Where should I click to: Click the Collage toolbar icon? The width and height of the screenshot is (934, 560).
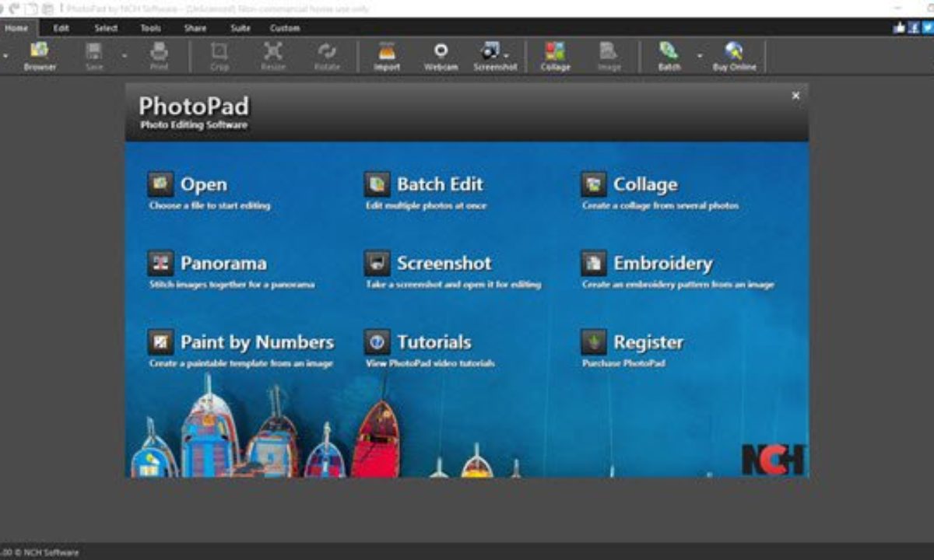tap(555, 56)
